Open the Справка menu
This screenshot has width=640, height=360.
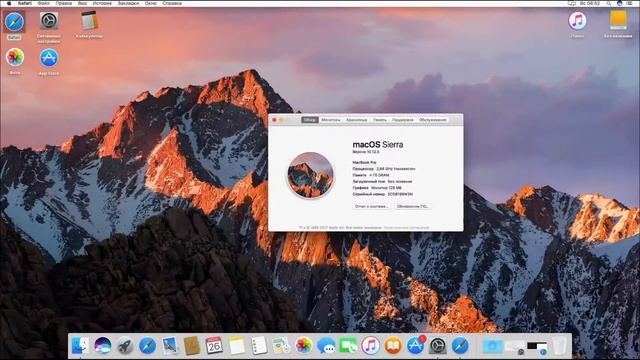(172, 3)
